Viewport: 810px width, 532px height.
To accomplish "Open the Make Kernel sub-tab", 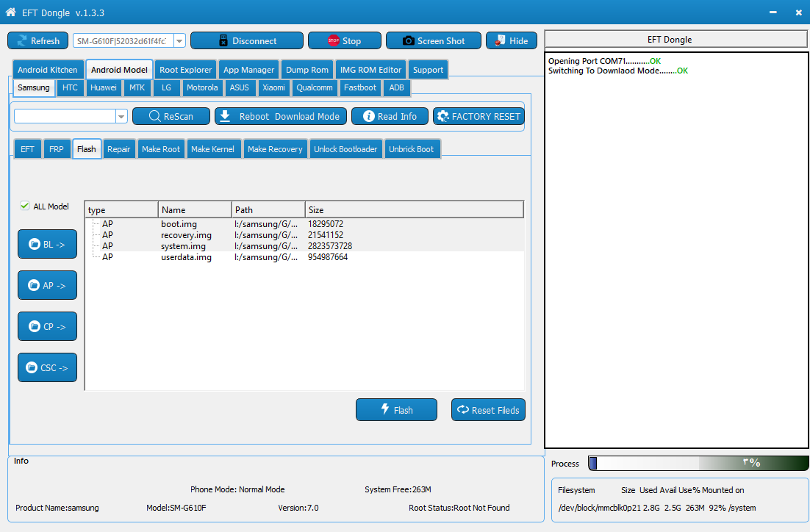I will coord(212,149).
